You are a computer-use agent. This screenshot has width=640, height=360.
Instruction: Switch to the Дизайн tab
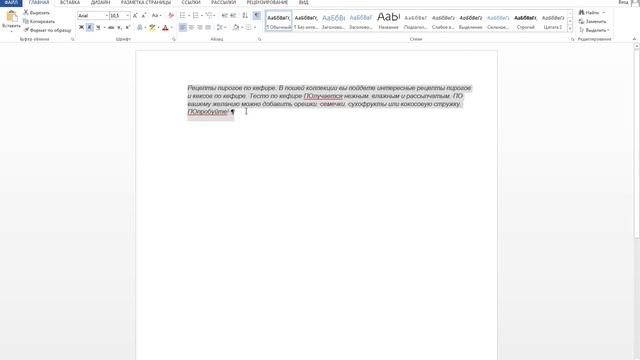[x=100, y=2]
